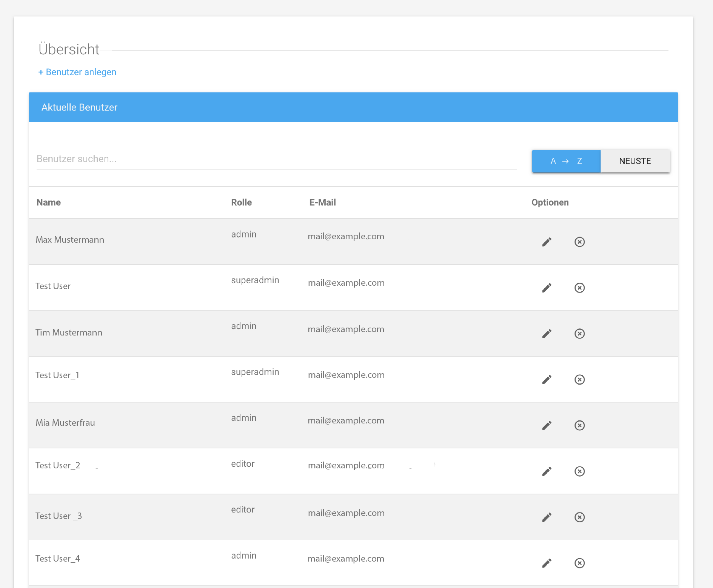The width and height of the screenshot is (713, 588).
Task: Delete Mia Musterfrau via circled X icon
Action: click(x=579, y=426)
